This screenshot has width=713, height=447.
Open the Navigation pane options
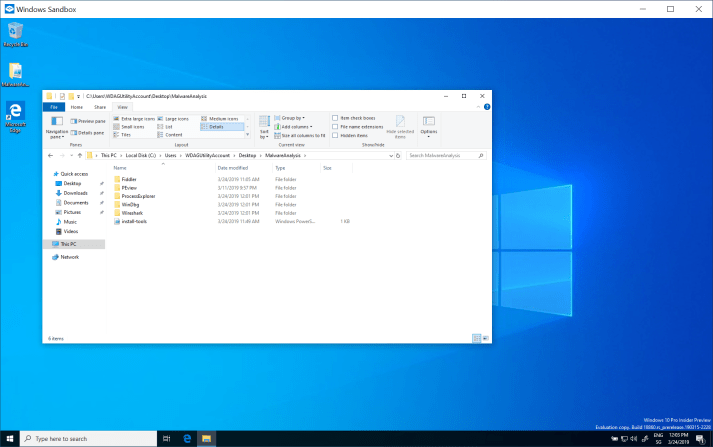pyautogui.click(x=57, y=126)
